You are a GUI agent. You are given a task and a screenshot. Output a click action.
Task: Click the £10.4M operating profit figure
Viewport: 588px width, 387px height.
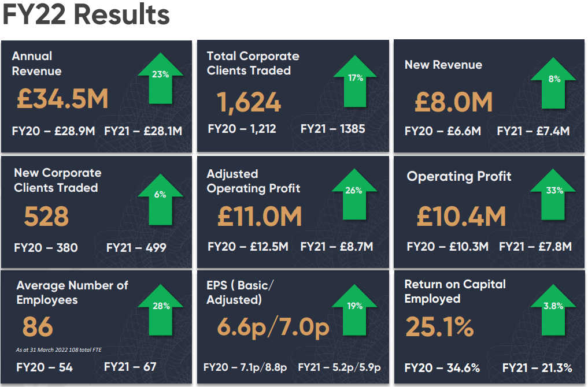461,217
